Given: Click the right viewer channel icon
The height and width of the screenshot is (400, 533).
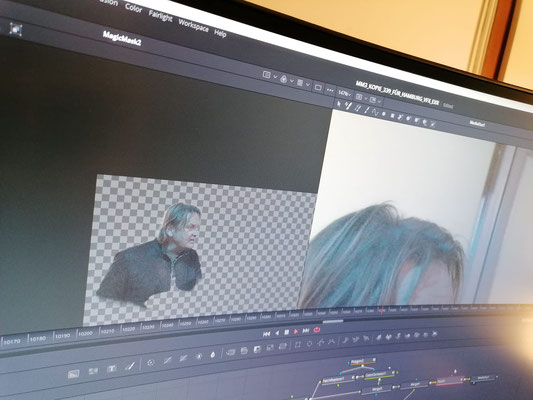Looking at the screenshot, I should [373, 100].
